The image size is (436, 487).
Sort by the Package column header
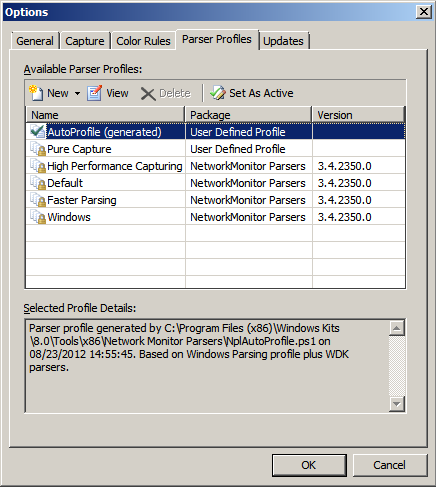pos(248,115)
